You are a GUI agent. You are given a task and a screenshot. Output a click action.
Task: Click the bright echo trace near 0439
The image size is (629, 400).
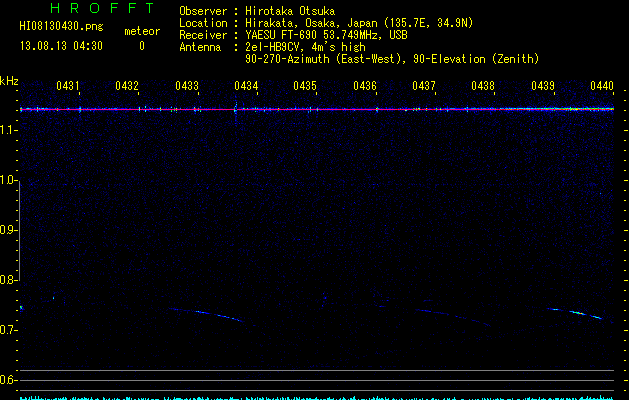[x=575, y=313]
